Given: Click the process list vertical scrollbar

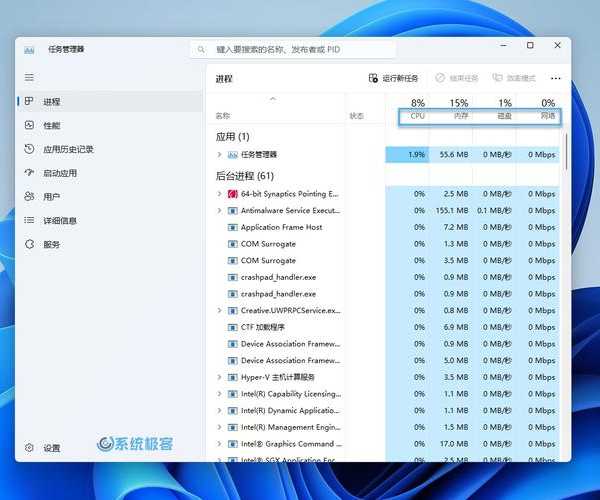Looking at the screenshot, I should pyautogui.click(x=566, y=153).
